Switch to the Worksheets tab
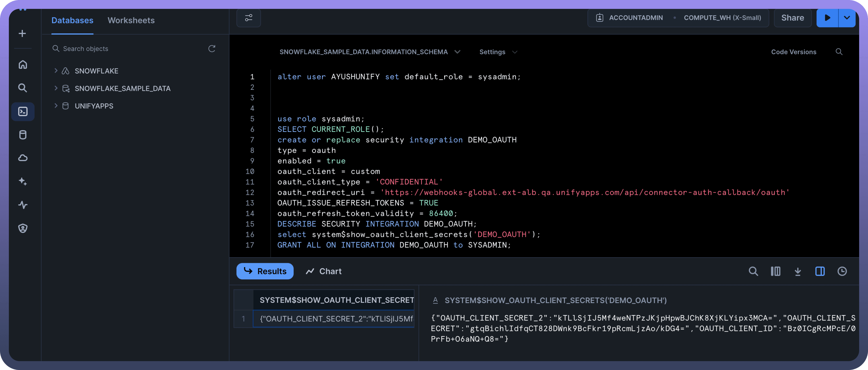Viewport: 868px width, 370px height. (x=131, y=20)
